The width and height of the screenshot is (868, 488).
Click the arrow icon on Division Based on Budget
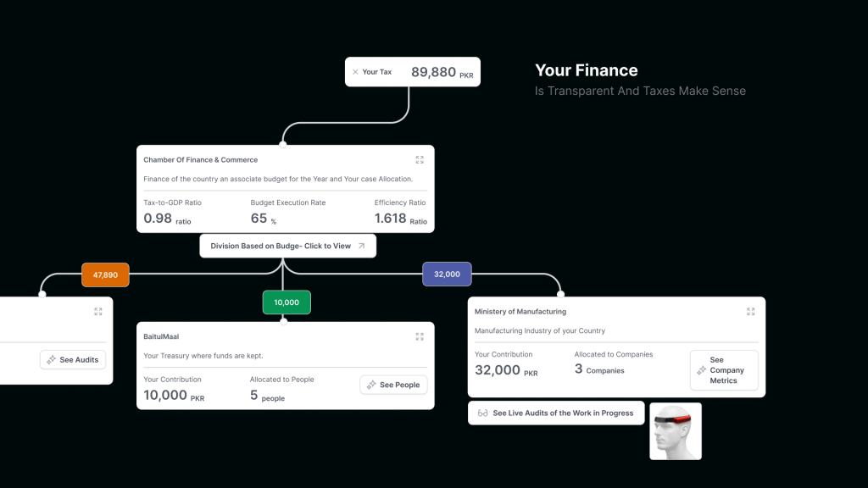pos(362,246)
